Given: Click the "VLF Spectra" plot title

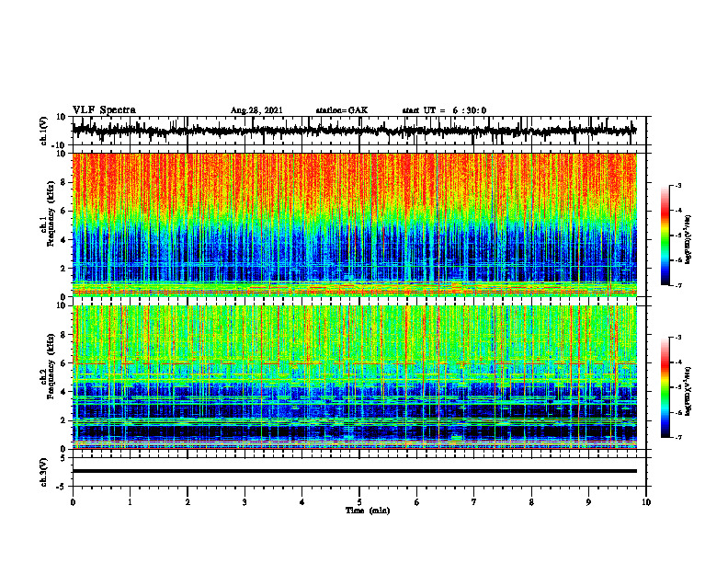Looking at the screenshot, I should point(104,110).
